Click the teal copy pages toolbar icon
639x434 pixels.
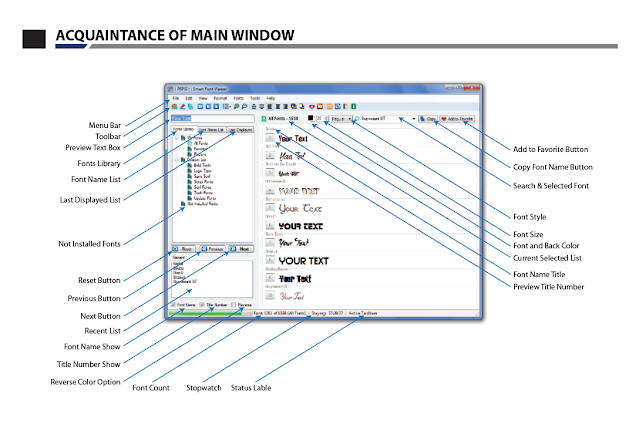point(190,106)
